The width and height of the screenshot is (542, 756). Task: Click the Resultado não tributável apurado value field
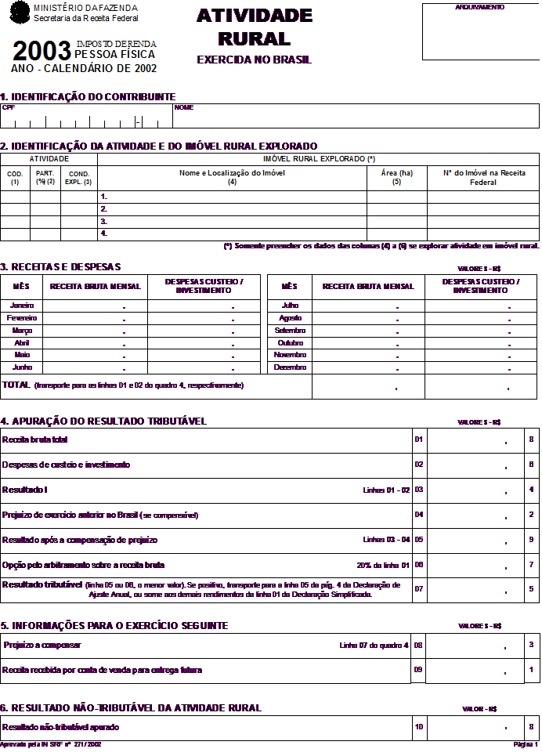coord(486,728)
